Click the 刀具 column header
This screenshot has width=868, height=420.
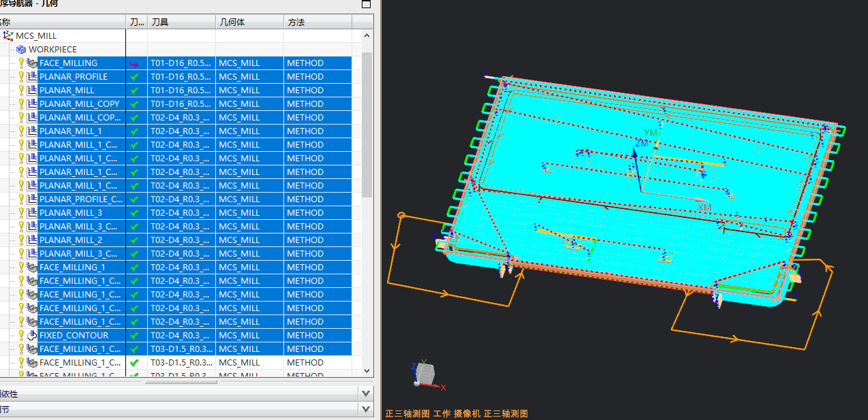[x=181, y=22]
